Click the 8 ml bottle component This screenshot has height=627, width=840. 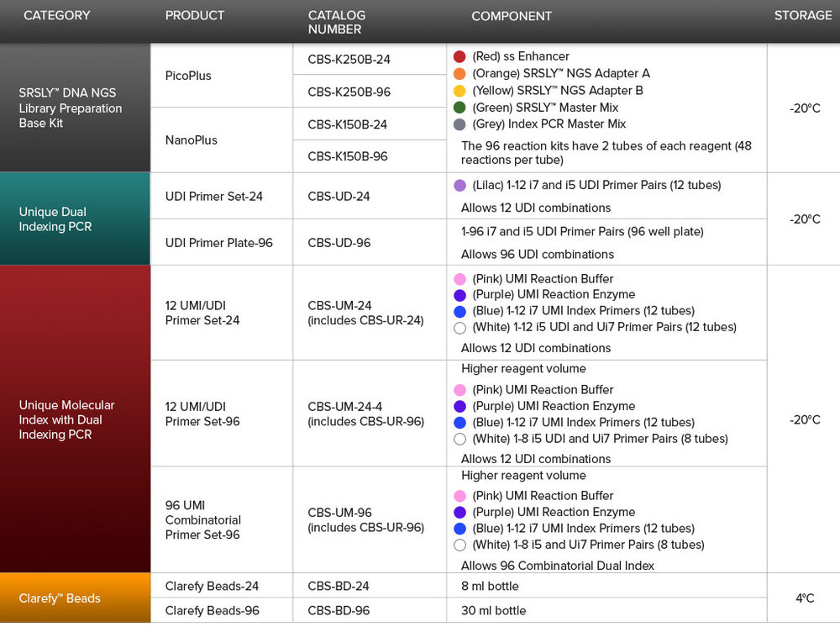490,586
